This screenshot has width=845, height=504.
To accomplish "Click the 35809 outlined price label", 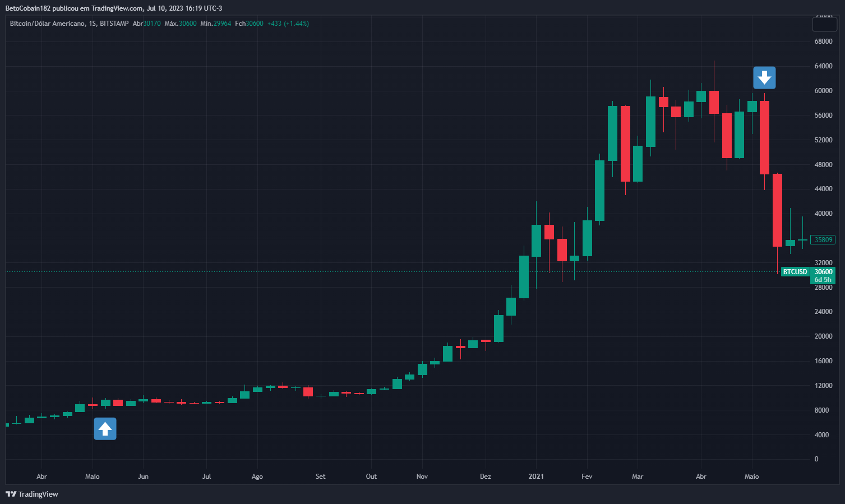I will [823, 240].
